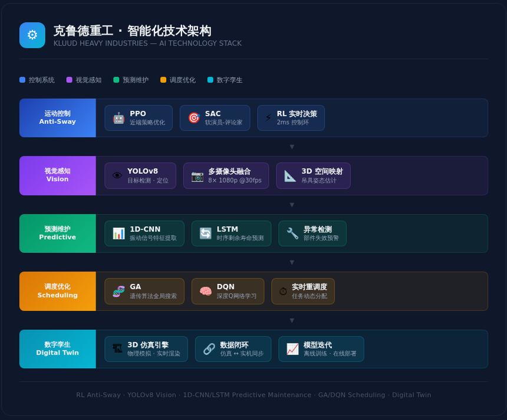Click the 吊具姿态估计 text
The height and width of the screenshot is (420, 507).
coord(319,180)
